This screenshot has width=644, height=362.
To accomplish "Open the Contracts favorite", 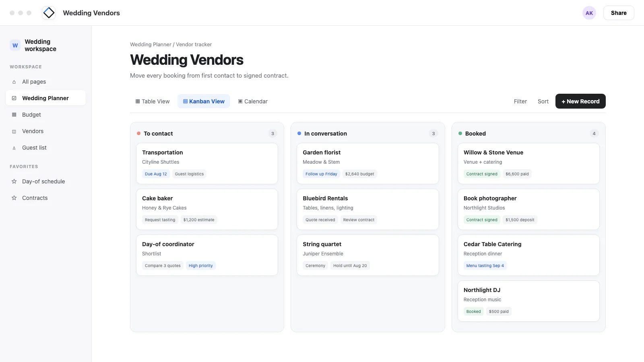I will tap(45, 198).
